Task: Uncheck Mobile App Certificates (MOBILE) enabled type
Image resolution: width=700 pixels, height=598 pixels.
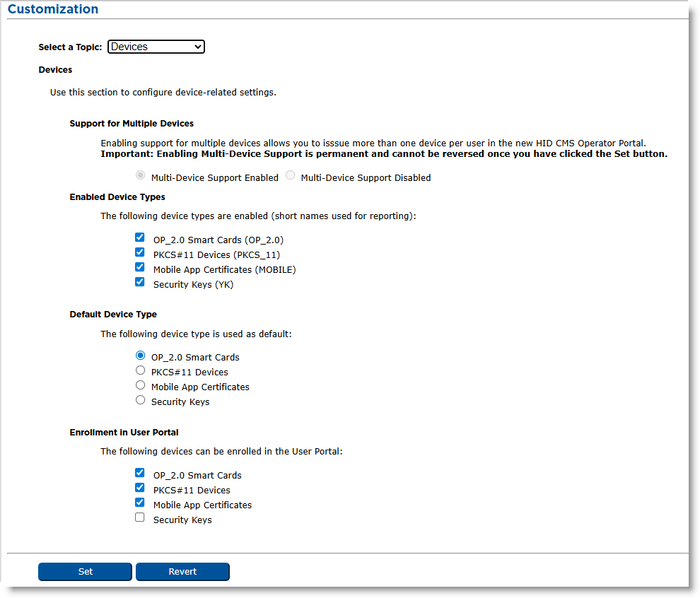Action: 140,267
